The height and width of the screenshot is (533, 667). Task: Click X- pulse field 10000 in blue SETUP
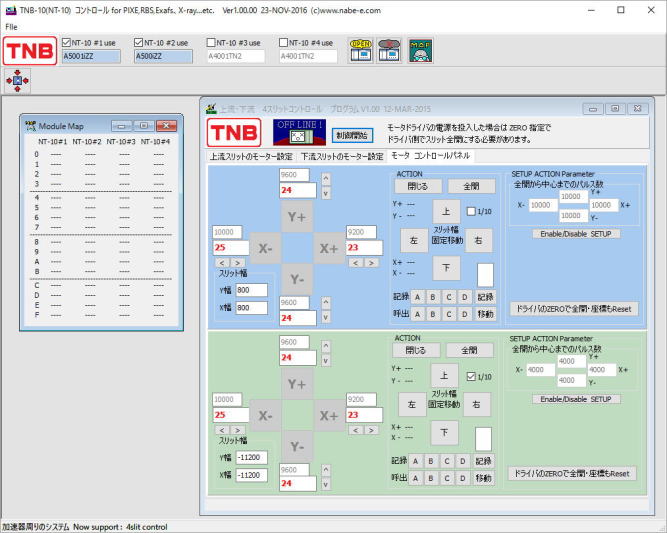click(x=543, y=205)
